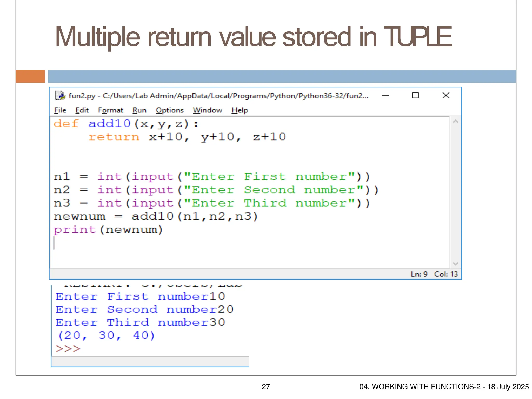This screenshot has width=532, height=399.
Task: Maximize the fun2.py editor window
Action: [x=415, y=96]
